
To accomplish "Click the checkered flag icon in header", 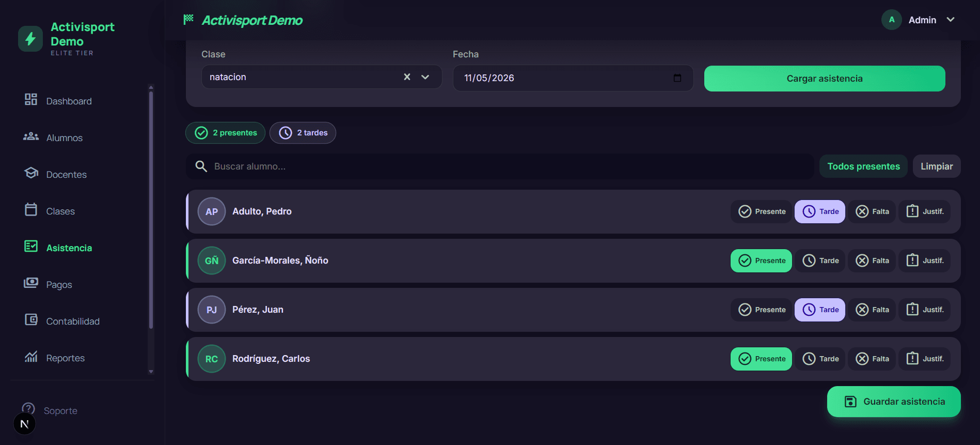I will (188, 19).
